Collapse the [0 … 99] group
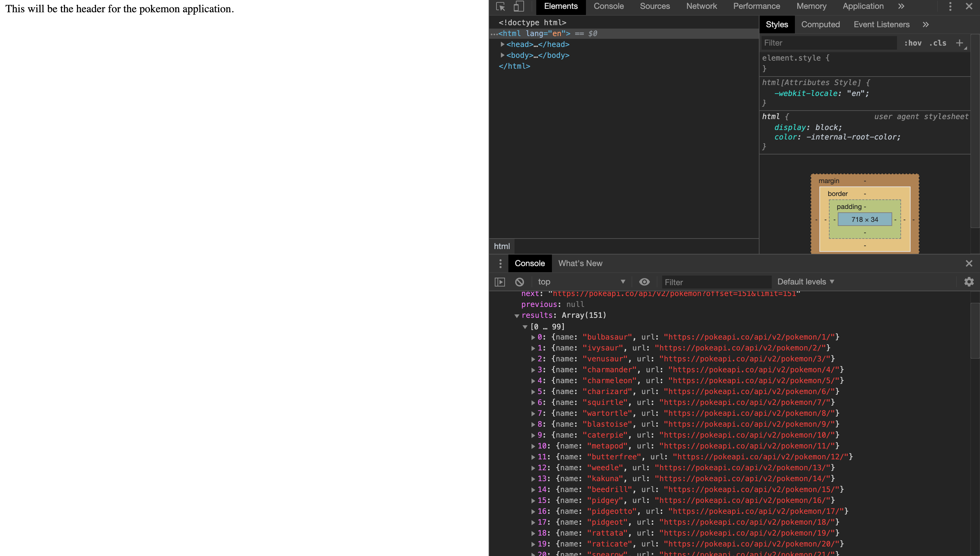Viewport: 980px width, 556px height. 525,327
